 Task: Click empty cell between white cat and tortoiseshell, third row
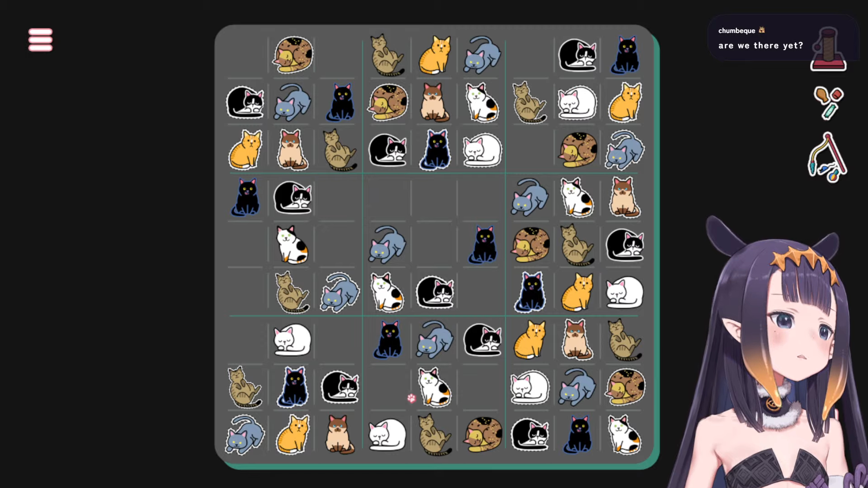pos(530,150)
